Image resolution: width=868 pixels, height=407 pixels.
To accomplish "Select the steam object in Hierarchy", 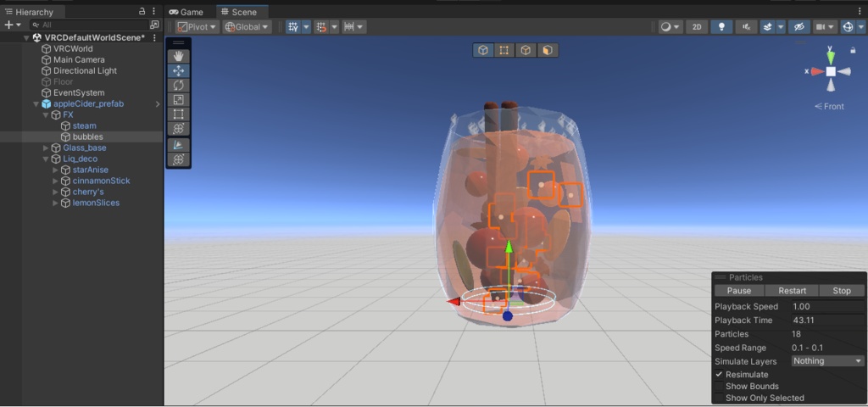I will (84, 125).
